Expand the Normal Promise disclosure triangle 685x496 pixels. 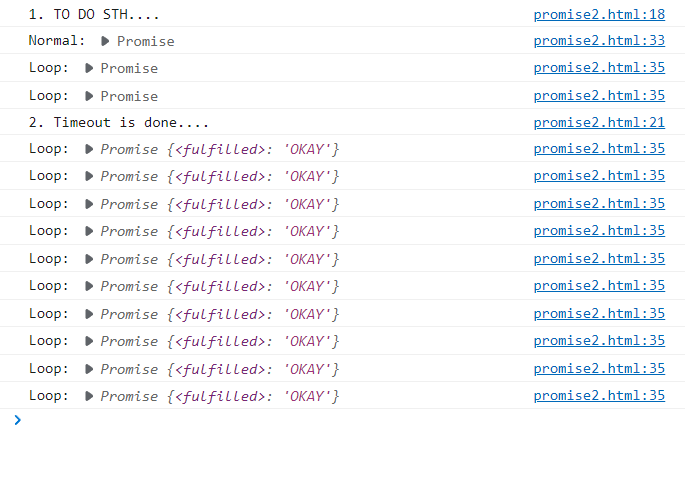point(106,41)
